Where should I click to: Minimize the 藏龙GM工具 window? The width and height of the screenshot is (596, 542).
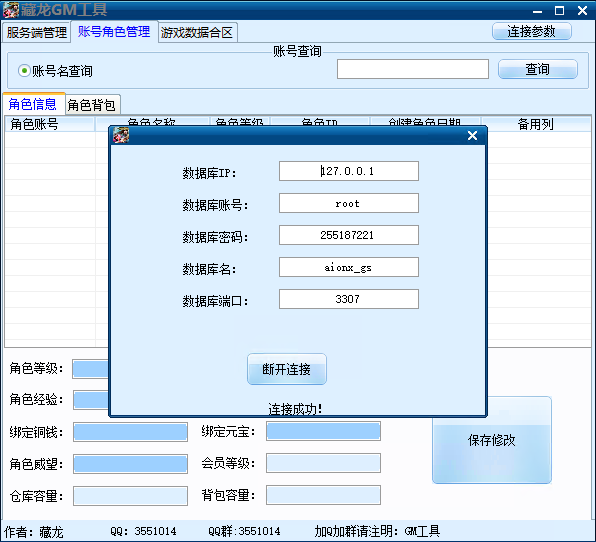(537, 11)
